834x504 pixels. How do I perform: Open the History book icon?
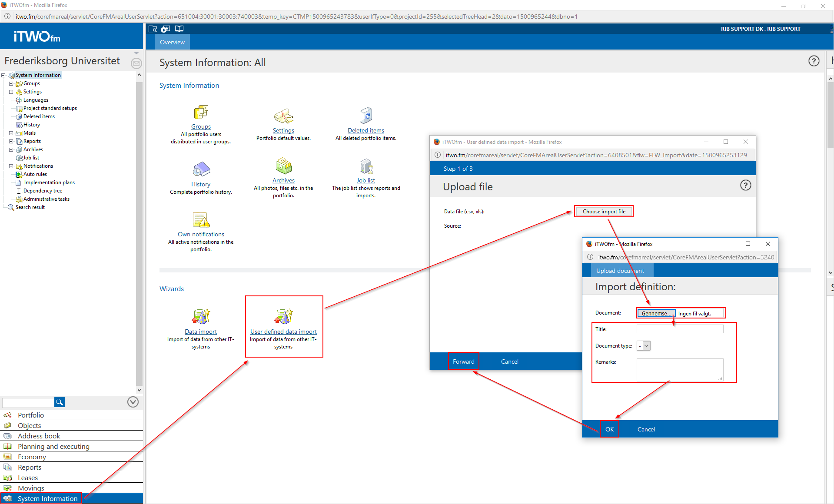201,169
